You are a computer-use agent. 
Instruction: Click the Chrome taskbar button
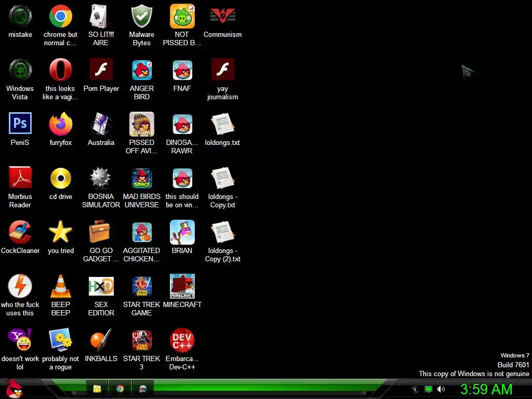pyautogui.click(x=120, y=389)
